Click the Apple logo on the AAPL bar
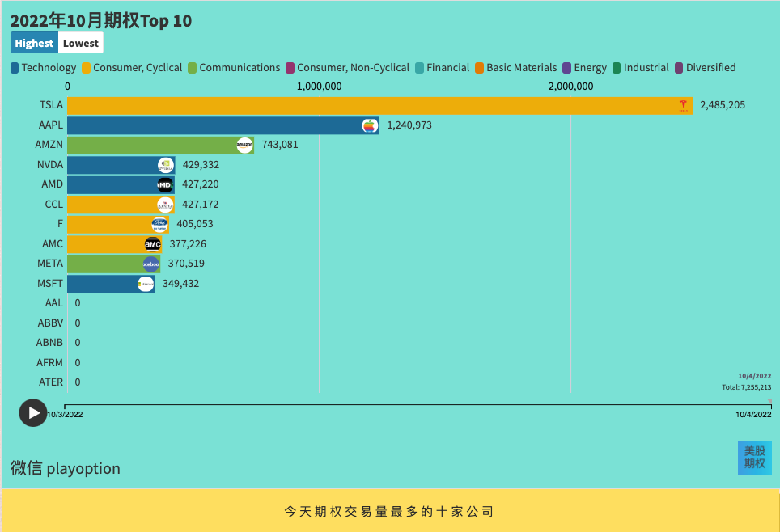 (370, 125)
